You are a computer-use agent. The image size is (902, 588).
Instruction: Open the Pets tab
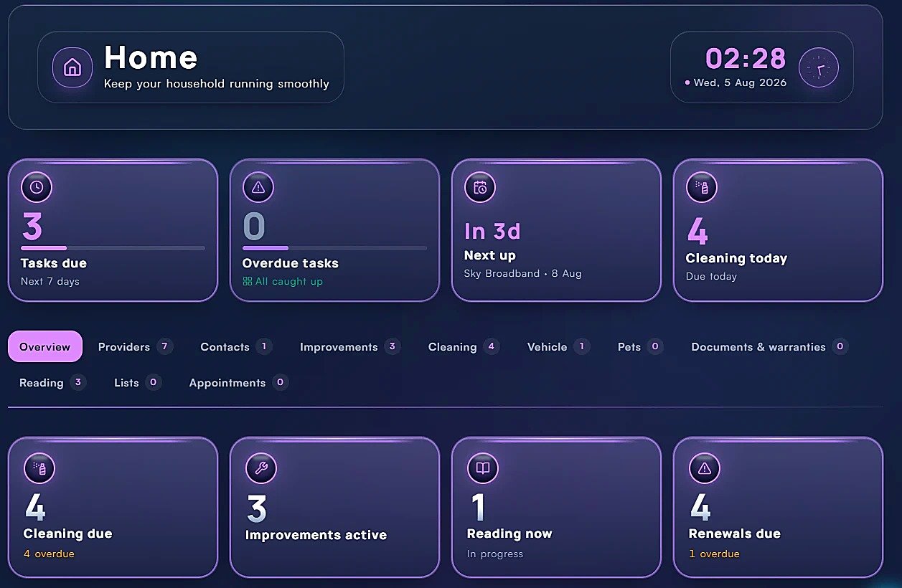(x=640, y=347)
